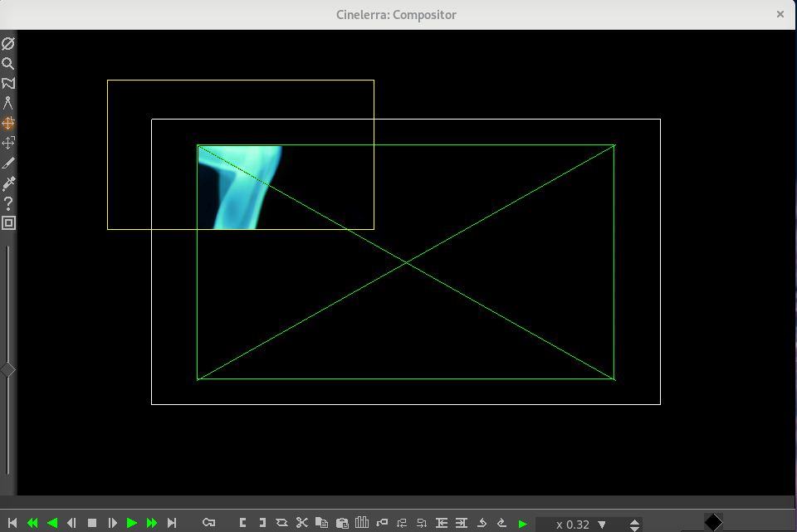Click the zoom stepper down arrow
This screenshot has width=797, height=532.
coord(635,529)
